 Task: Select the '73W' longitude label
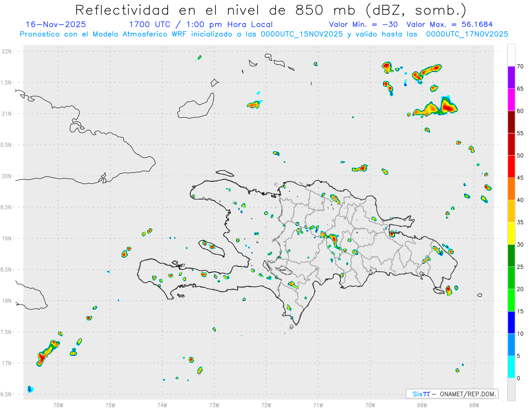coord(214,405)
